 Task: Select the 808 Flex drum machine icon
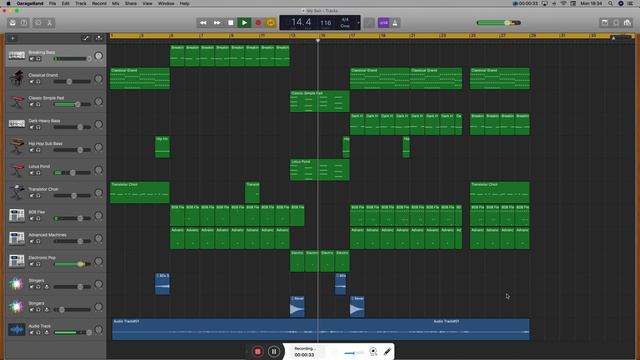(17, 215)
